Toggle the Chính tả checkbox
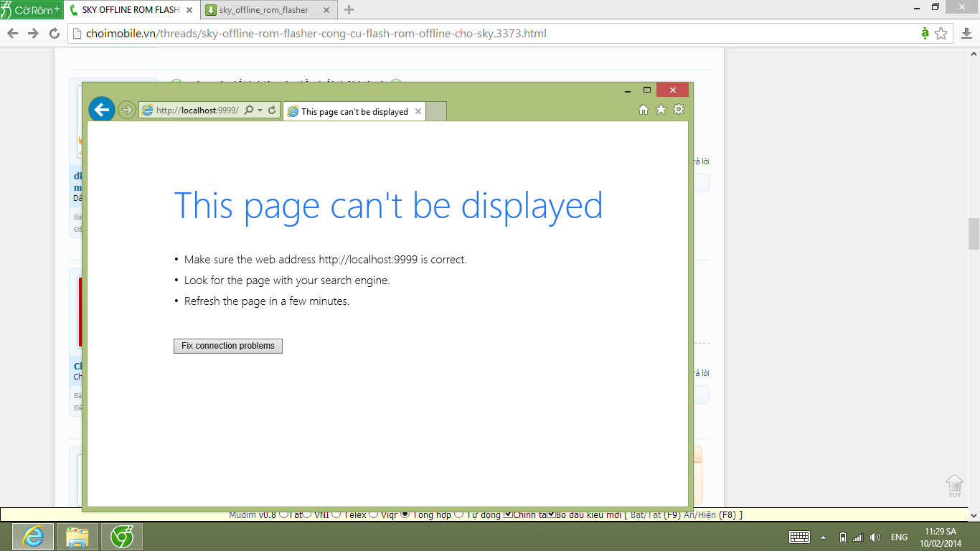 tap(508, 514)
